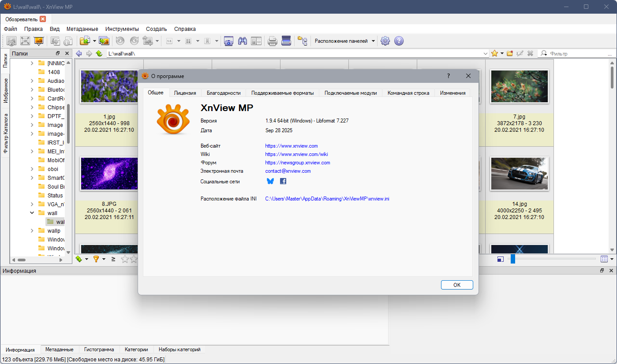Click the rating comparison '≥' toggle

(113, 259)
